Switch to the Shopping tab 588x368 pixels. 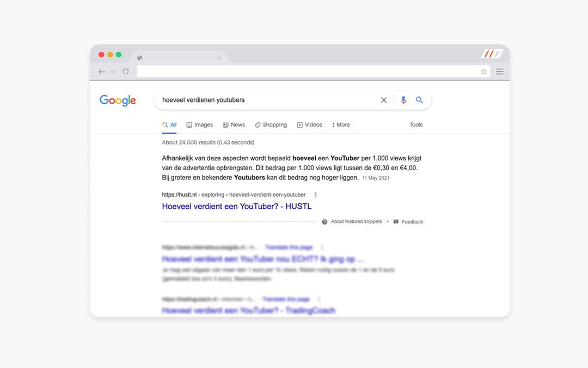click(271, 125)
